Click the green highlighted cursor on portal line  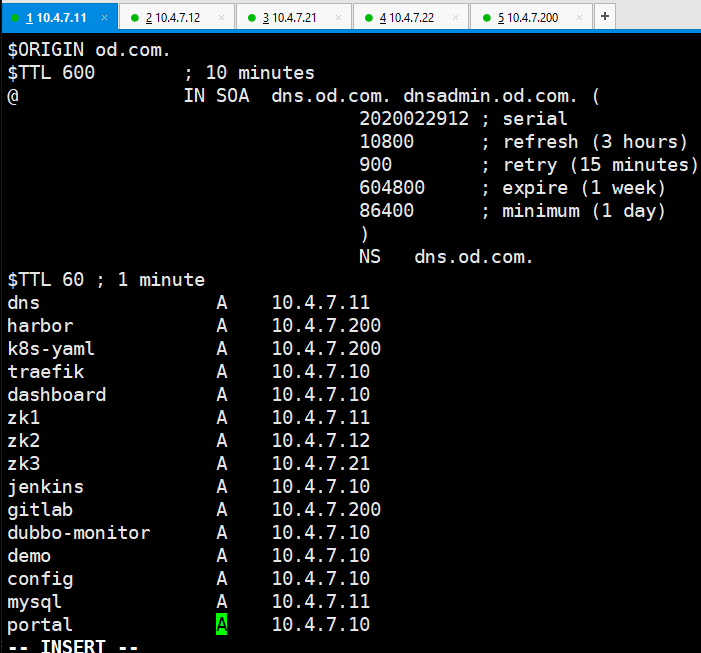pos(222,625)
